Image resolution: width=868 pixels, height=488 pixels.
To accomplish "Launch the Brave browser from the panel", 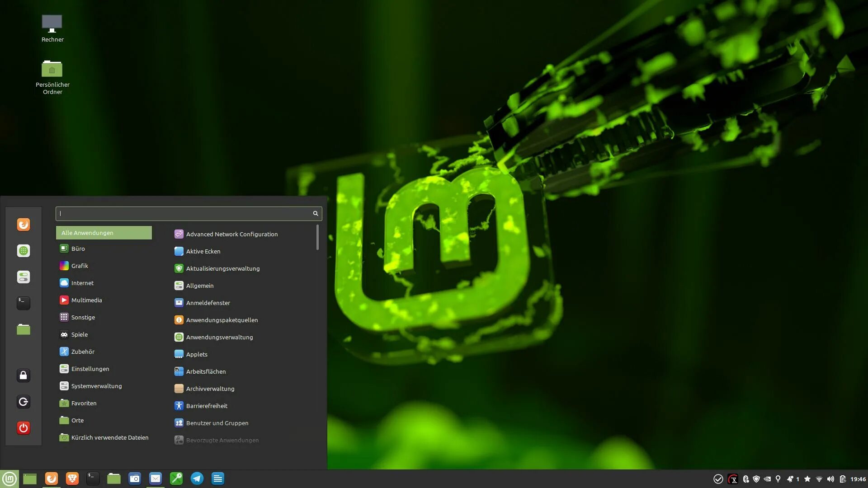I will (72, 479).
